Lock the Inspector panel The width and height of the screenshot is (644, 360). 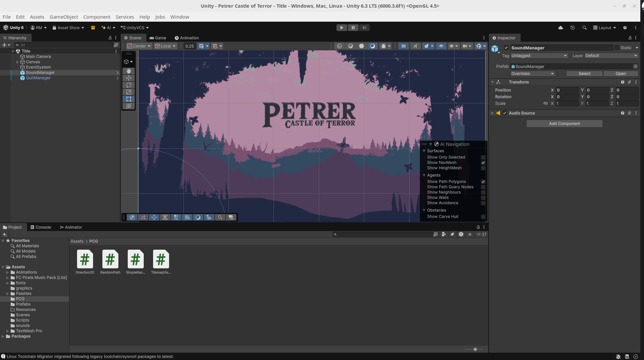click(630, 38)
